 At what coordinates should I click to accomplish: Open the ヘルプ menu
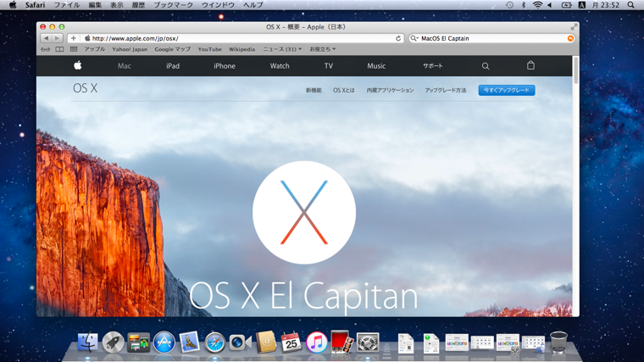coord(253,5)
